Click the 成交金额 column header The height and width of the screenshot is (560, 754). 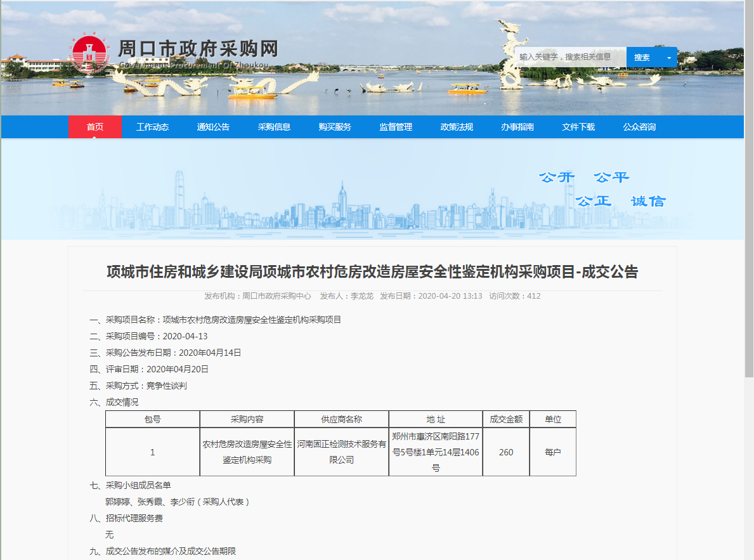[505, 419]
